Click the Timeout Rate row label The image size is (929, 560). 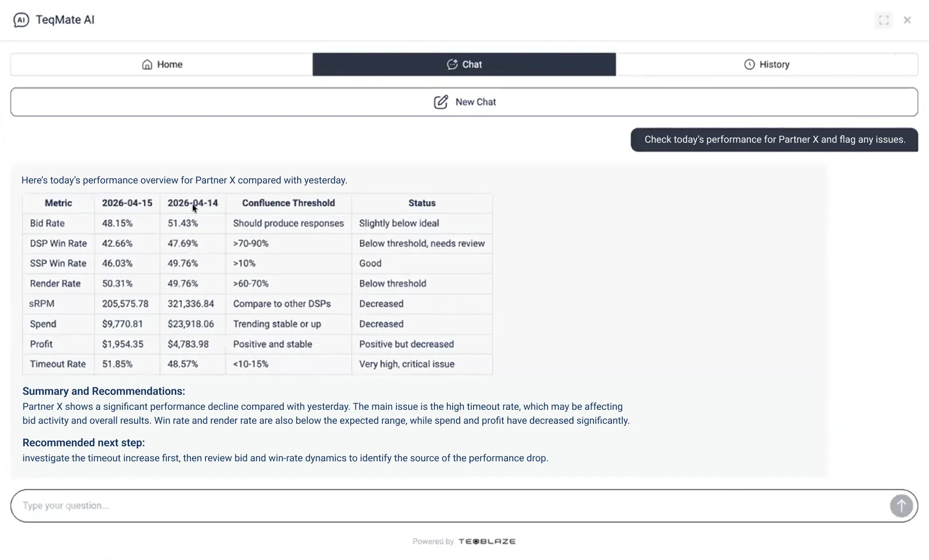click(58, 364)
